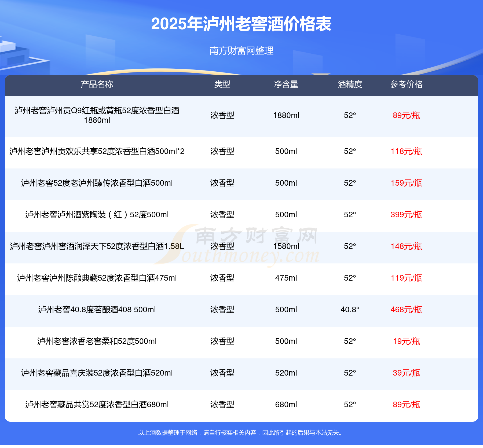Click product name 浓香老窖柔和52度500ml
Image resolution: width=483 pixels, height=448 pixels.
[x=97, y=341]
